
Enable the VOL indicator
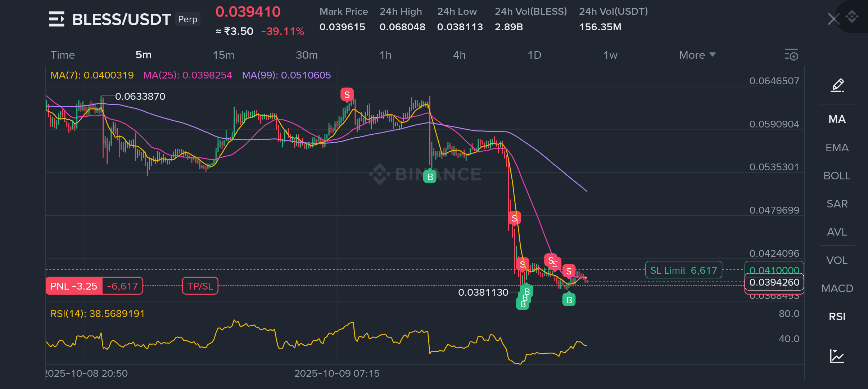837,260
